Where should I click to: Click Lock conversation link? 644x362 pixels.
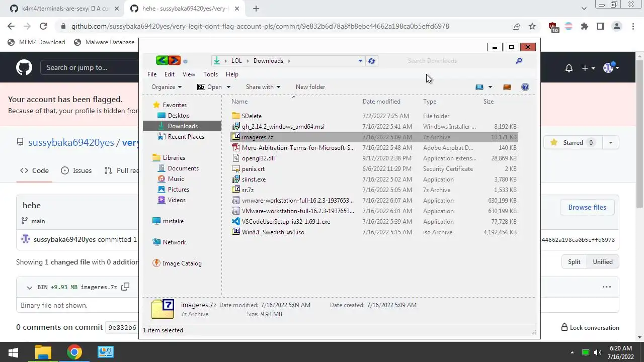[590, 327]
